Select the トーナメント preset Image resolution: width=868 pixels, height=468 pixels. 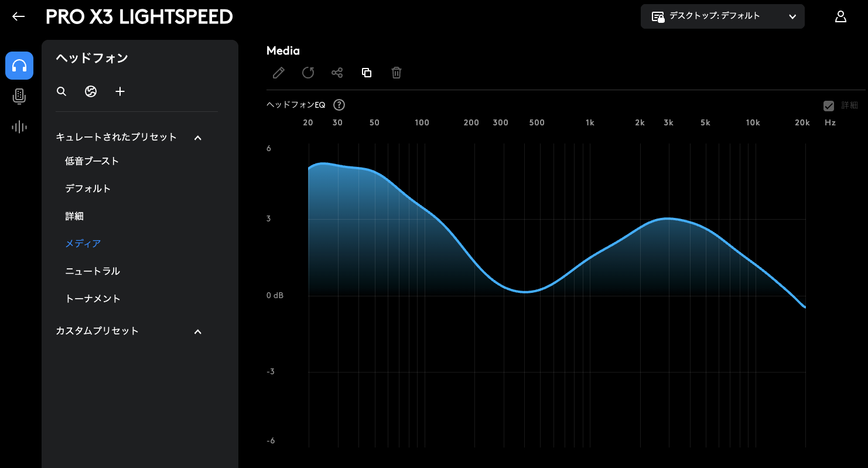93,299
